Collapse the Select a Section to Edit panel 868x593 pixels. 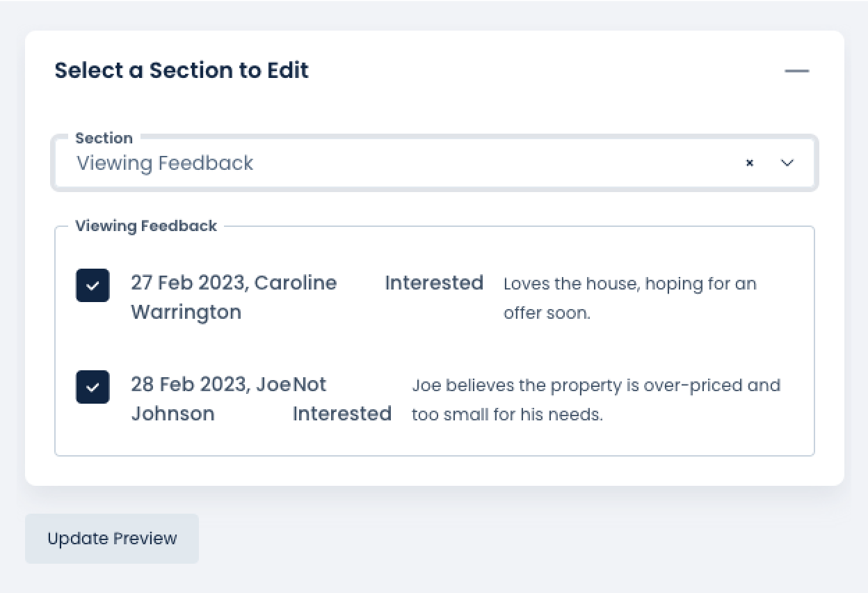coord(796,72)
